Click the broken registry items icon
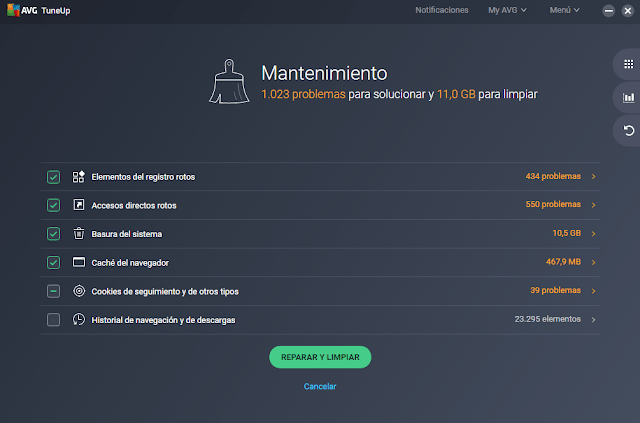Screen dimensions: 640x423 click(79, 177)
